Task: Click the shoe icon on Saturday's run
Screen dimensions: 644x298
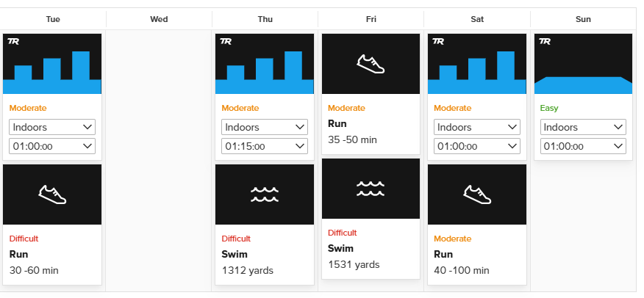Action: click(476, 194)
